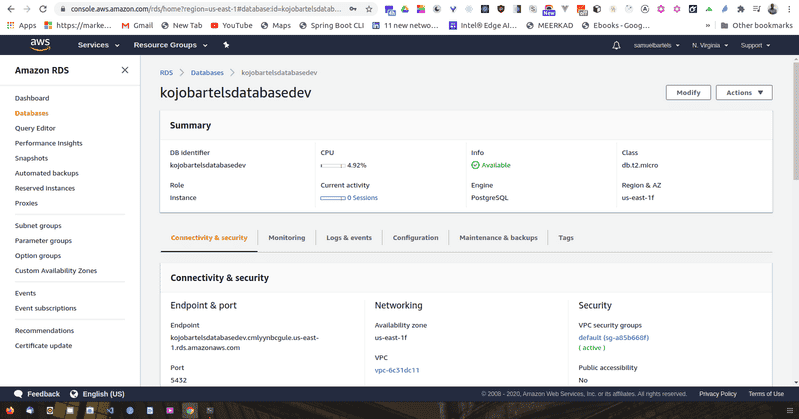The width and height of the screenshot is (799, 419).
Task: Open Certificate update in the sidebar
Action: (43, 346)
